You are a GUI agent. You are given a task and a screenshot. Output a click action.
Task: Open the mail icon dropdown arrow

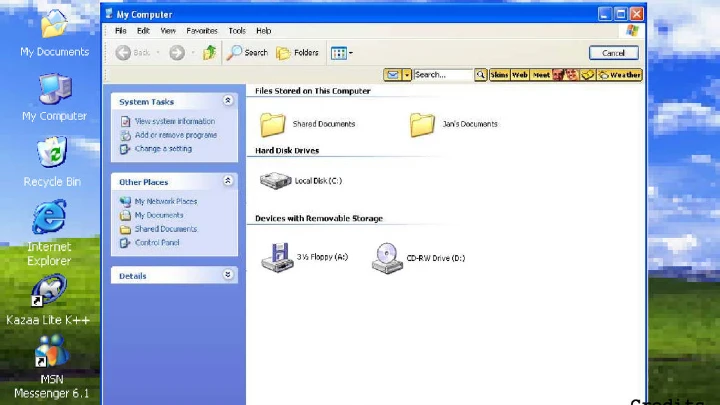click(x=407, y=75)
